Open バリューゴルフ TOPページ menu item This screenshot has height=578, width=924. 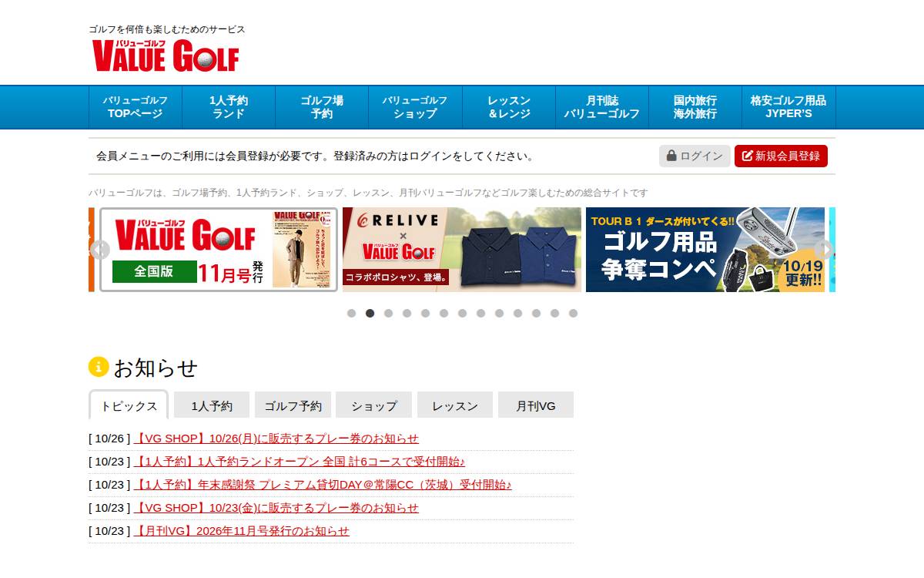[x=136, y=107]
